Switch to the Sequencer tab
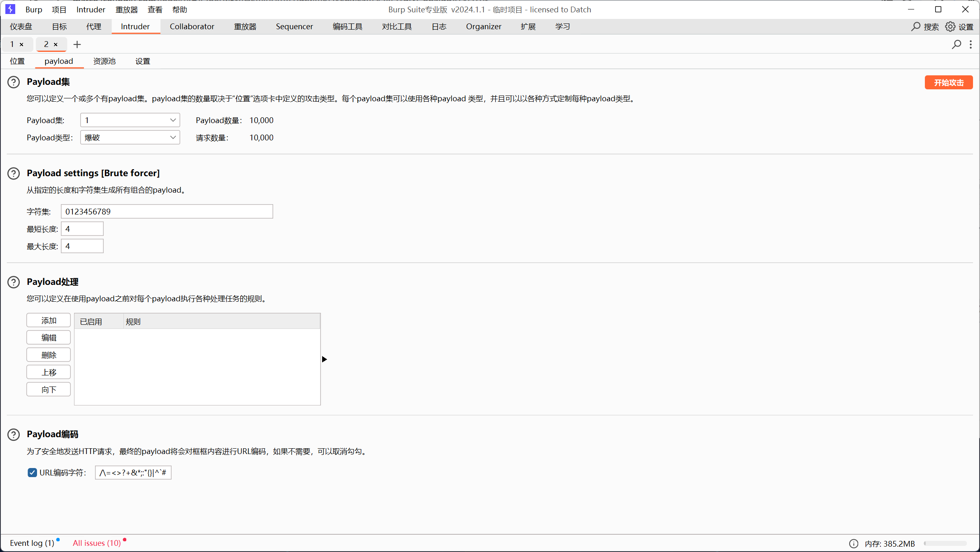This screenshot has width=980, height=552. coord(294,26)
